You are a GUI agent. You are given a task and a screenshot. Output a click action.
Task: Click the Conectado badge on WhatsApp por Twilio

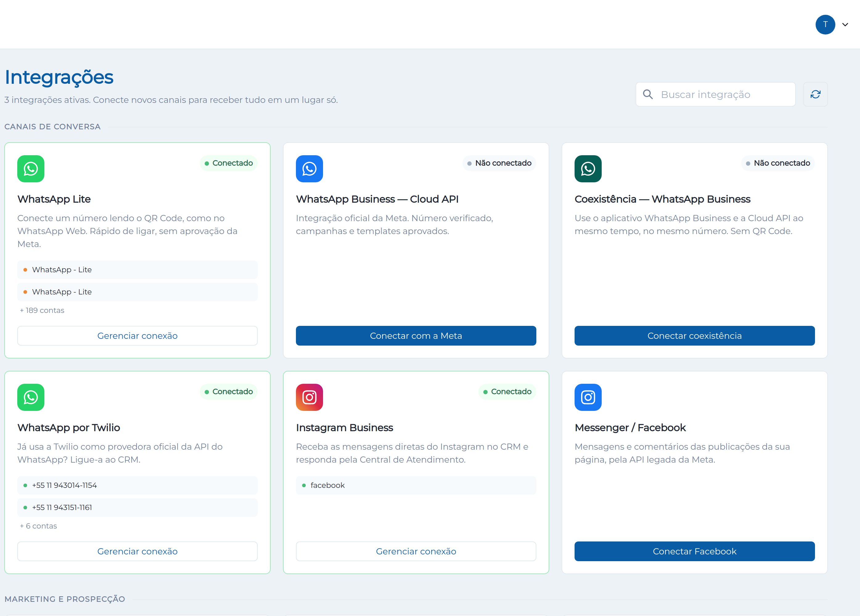pos(229,392)
